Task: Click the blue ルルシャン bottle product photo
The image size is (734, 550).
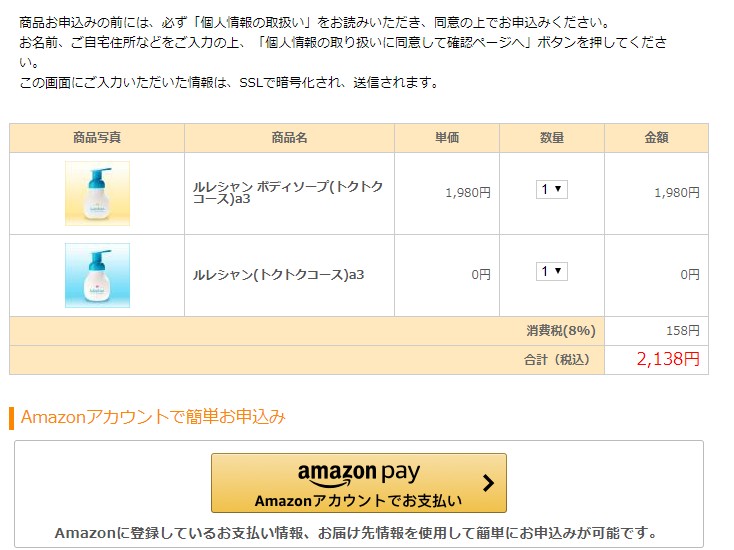Action: pos(97,275)
